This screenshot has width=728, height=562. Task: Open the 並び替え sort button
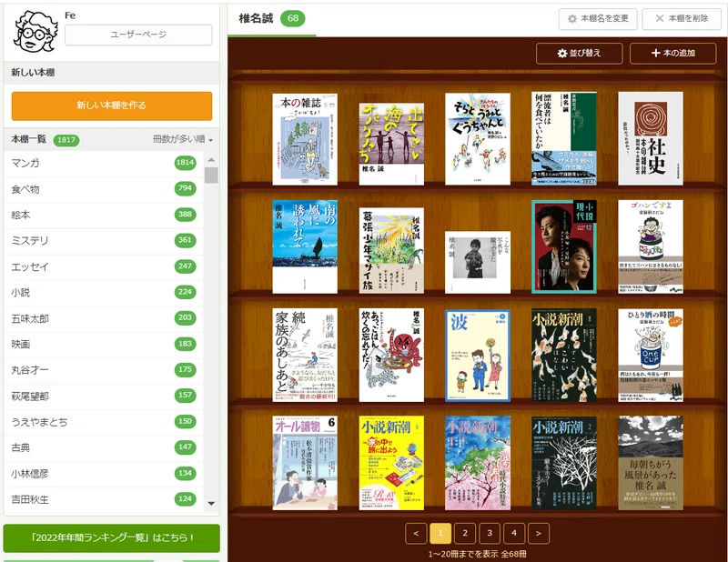(x=579, y=54)
